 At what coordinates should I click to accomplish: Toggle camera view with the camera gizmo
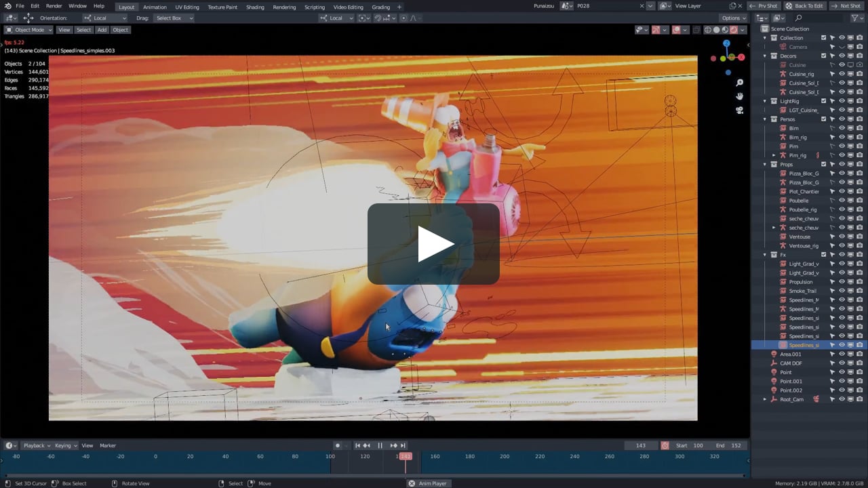tap(740, 110)
